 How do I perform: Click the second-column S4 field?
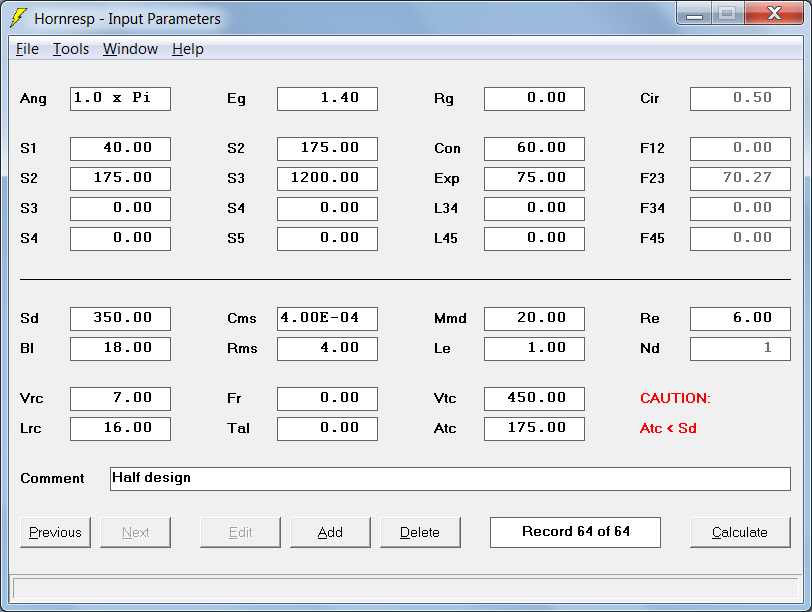[x=327, y=209]
